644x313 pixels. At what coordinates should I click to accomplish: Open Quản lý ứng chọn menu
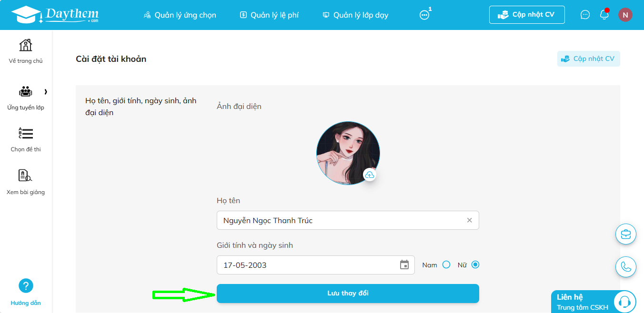coord(180,15)
